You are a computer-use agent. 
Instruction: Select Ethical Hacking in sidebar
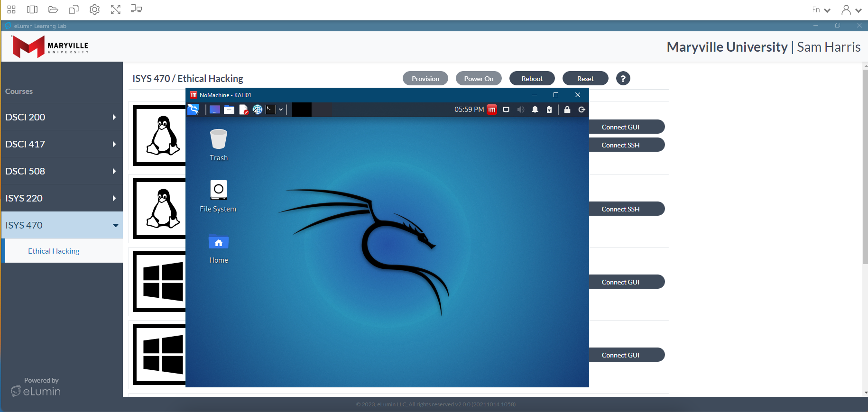pos(54,251)
